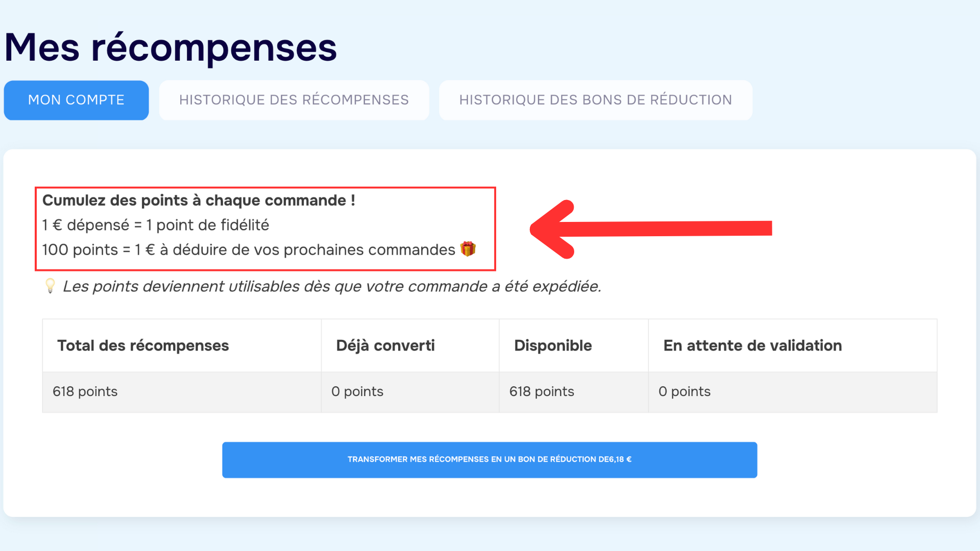
Task: Open Historique des bons de réduction tab
Action: (596, 100)
